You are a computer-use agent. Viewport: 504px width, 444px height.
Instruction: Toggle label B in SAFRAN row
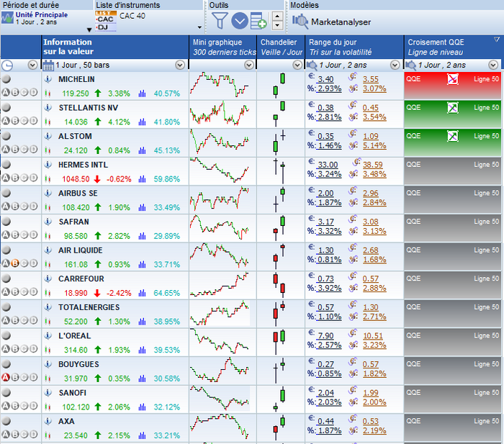click(15, 235)
